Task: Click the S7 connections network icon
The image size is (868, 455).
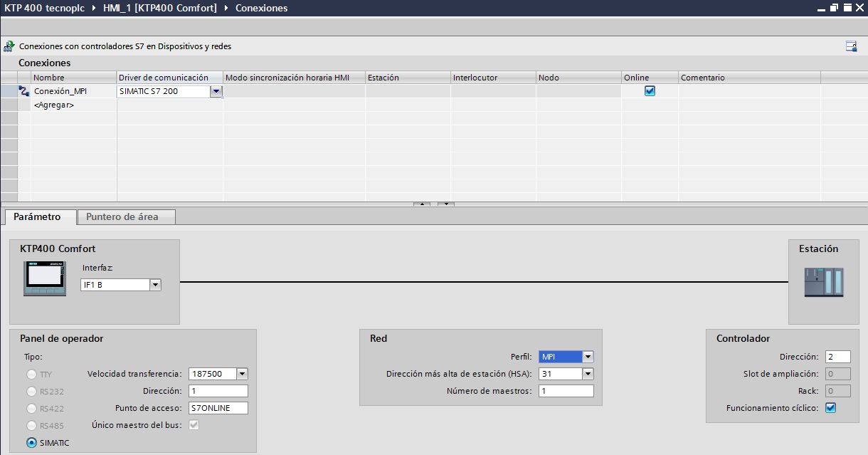Action: click(8, 45)
